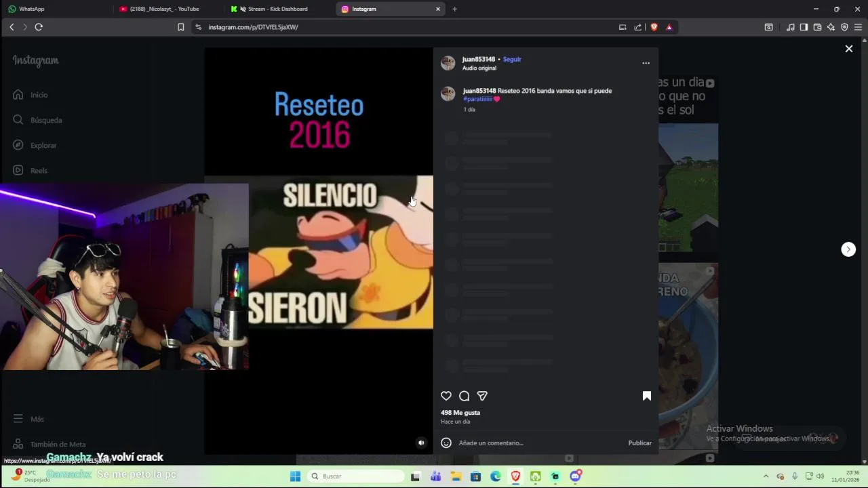Open the Audio original link

click(x=479, y=68)
